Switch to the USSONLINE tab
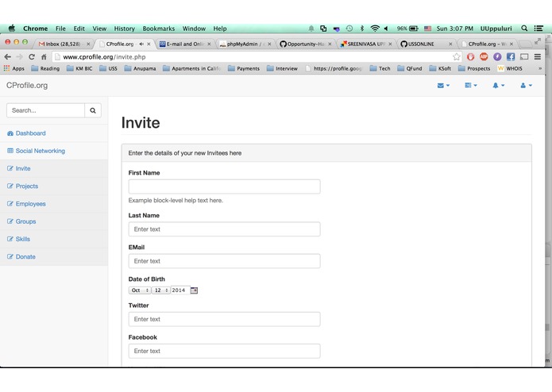The width and height of the screenshot is (552, 392). pyautogui.click(x=426, y=44)
